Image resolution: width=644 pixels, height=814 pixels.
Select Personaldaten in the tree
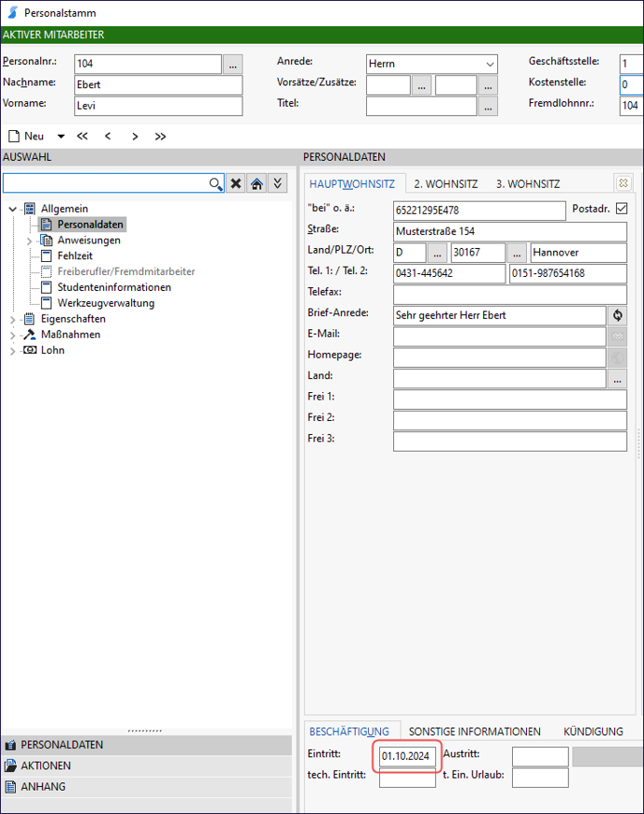pos(90,225)
